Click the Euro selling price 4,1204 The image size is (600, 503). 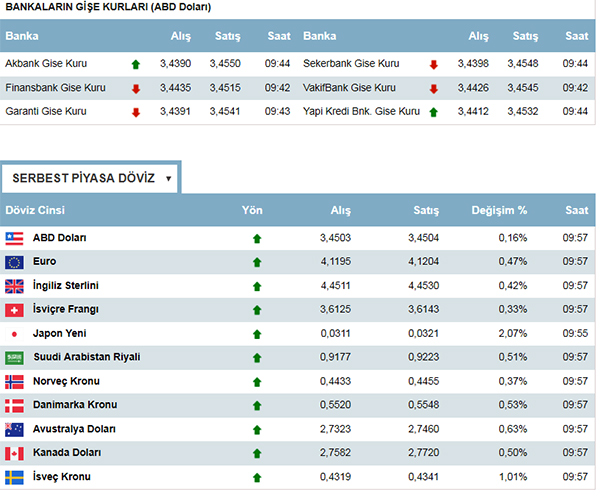pos(423,262)
